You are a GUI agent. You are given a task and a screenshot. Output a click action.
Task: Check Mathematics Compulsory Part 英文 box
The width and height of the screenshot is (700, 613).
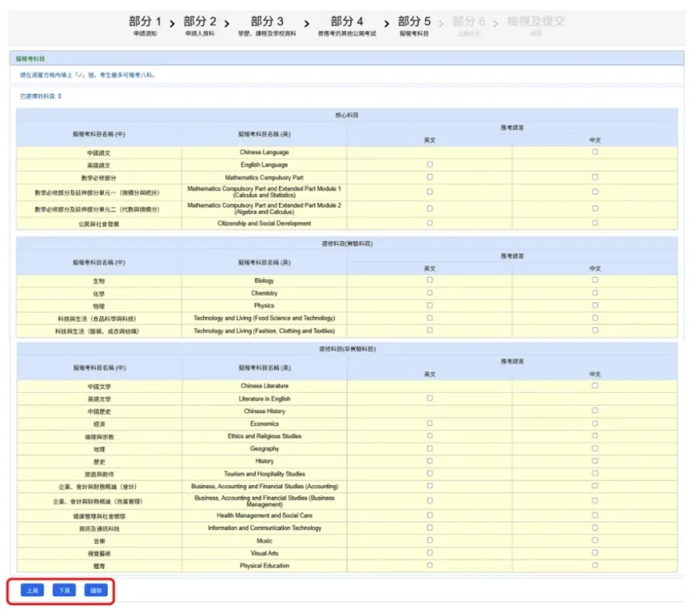pyautogui.click(x=429, y=177)
